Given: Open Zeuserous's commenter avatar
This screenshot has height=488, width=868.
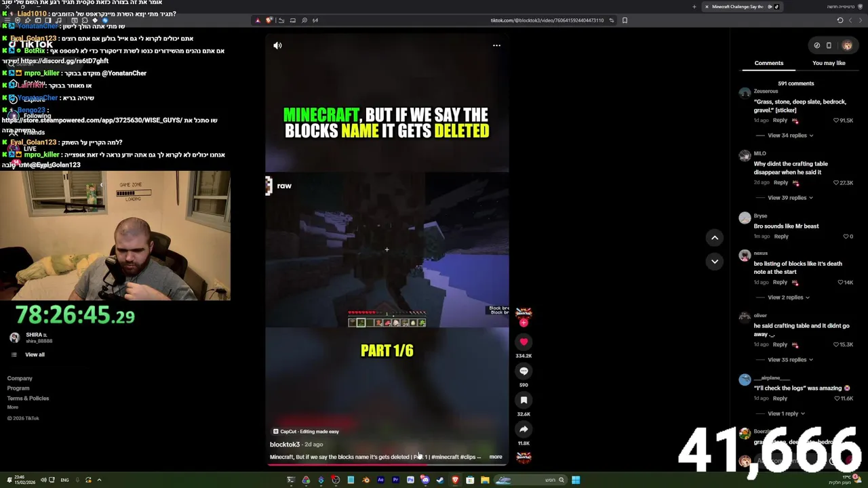Looking at the screenshot, I should tap(745, 94).
